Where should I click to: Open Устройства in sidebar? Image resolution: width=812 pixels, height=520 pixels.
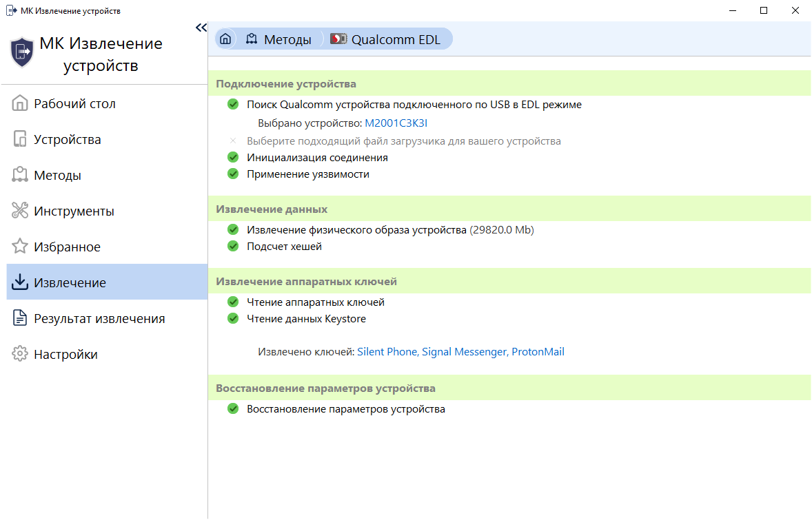(x=108, y=139)
